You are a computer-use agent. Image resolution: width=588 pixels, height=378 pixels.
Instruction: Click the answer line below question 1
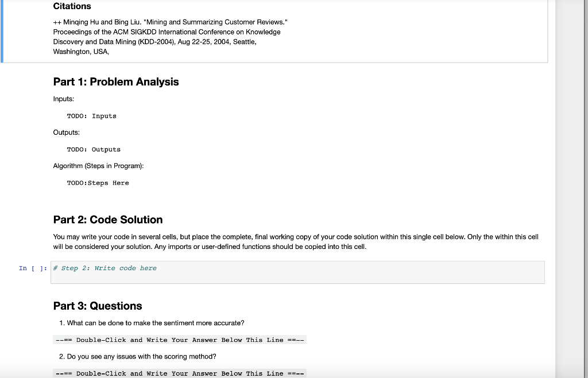tap(180, 339)
